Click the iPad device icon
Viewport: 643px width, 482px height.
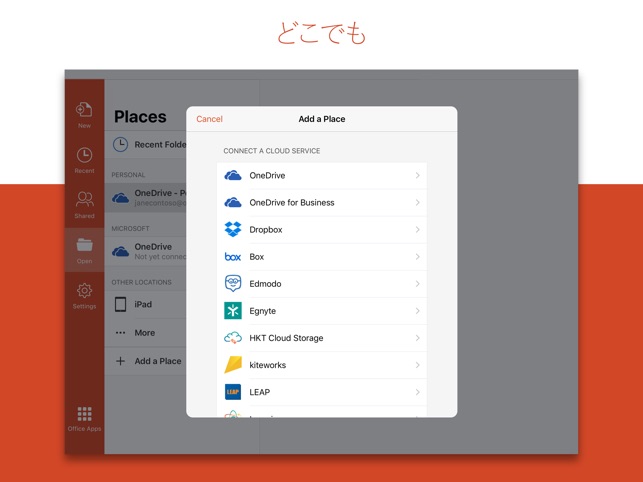(x=121, y=304)
